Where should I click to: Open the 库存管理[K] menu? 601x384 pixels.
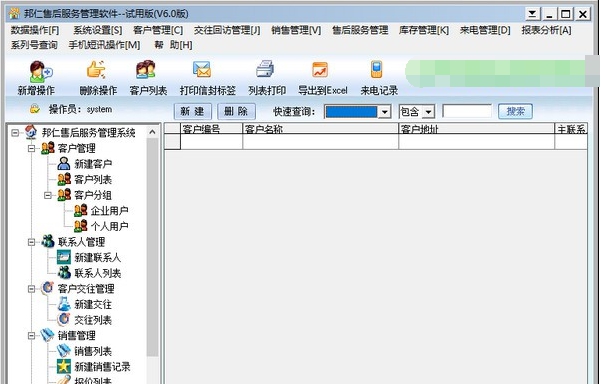424,30
